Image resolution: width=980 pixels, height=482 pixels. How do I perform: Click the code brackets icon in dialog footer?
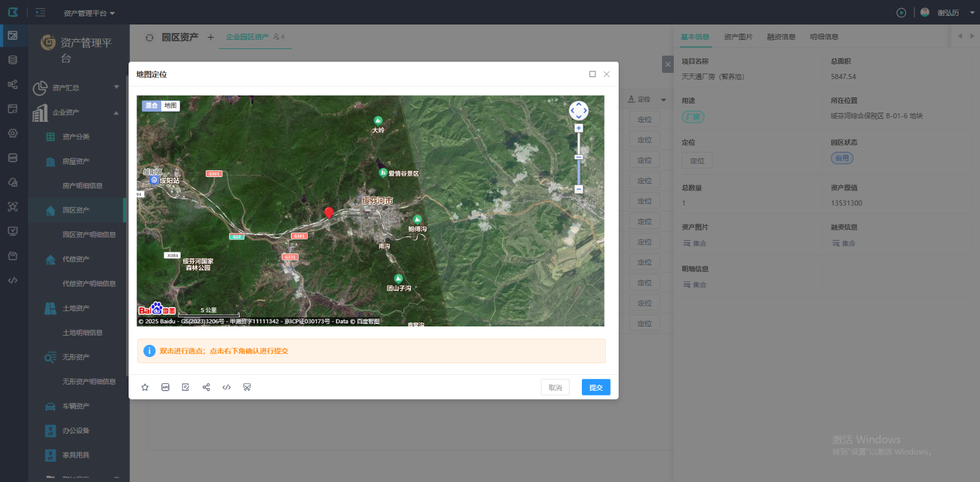tap(227, 387)
